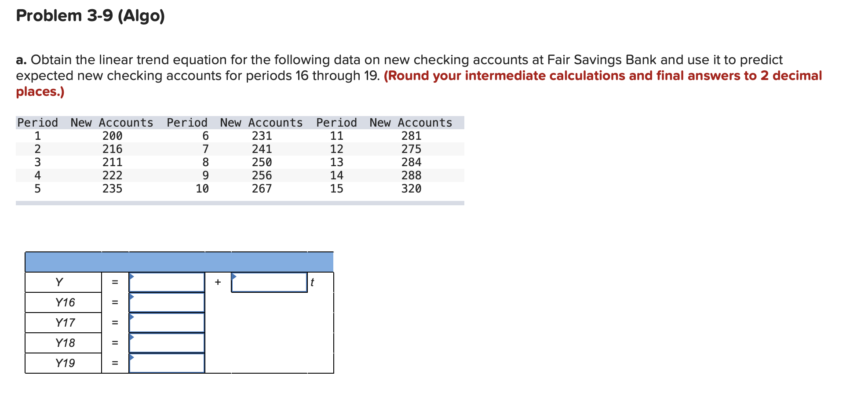Click the blue hint triangle on the Y19 field
This screenshot has width=868, height=393.
(x=132, y=357)
